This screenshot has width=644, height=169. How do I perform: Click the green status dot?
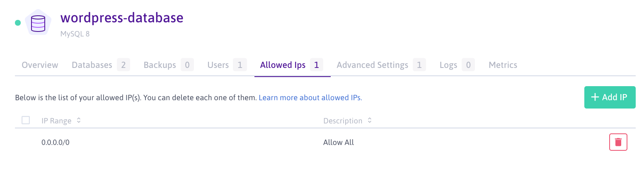[x=18, y=23]
